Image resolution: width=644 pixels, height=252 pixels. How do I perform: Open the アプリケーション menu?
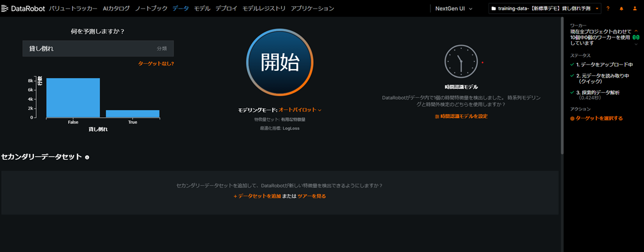[312, 8]
